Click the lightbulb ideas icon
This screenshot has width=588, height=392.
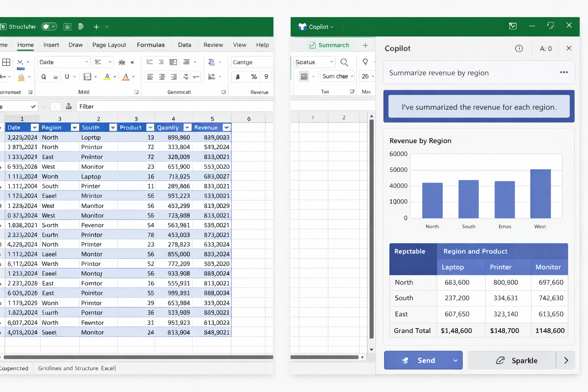click(365, 62)
